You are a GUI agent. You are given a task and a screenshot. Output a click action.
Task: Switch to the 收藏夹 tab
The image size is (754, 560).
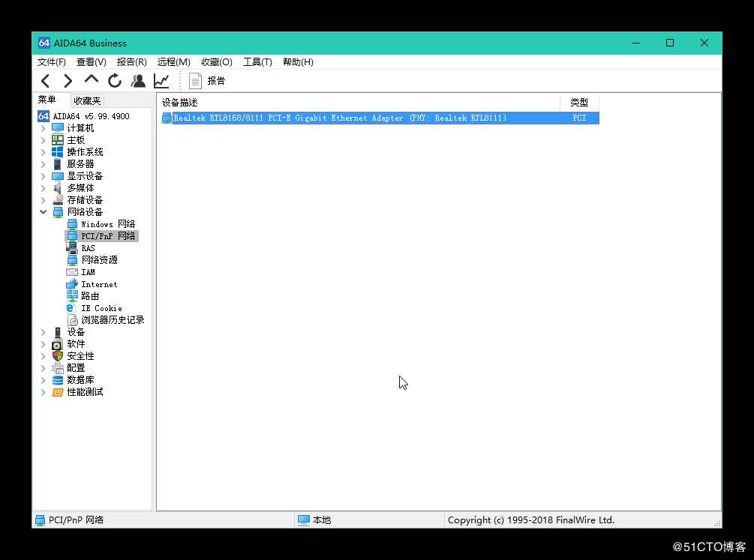[x=87, y=101]
